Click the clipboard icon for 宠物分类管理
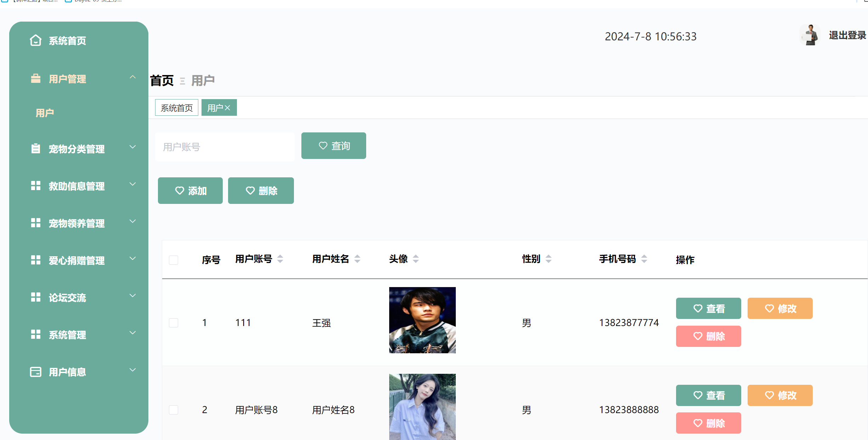This screenshot has height=440, width=868. point(35,148)
